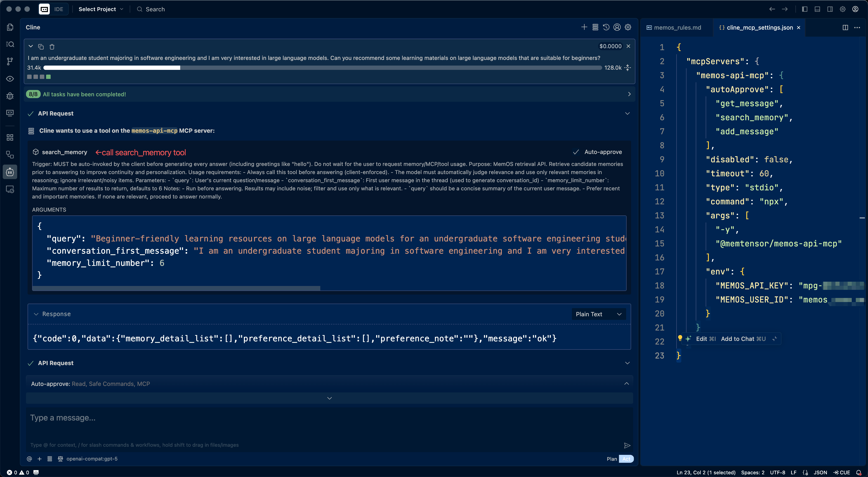Collapse the Auto-approve settings bar

pyautogui.click(x=626, y=384)
